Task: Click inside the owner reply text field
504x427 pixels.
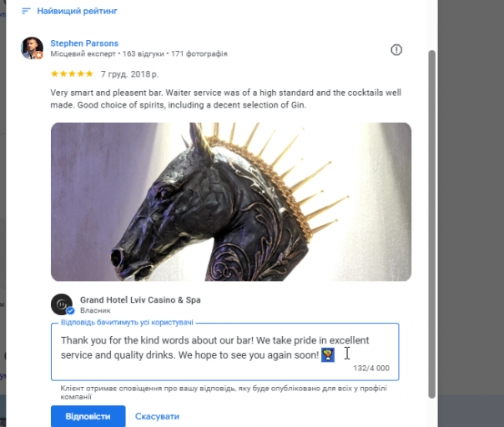Action: 224,352
